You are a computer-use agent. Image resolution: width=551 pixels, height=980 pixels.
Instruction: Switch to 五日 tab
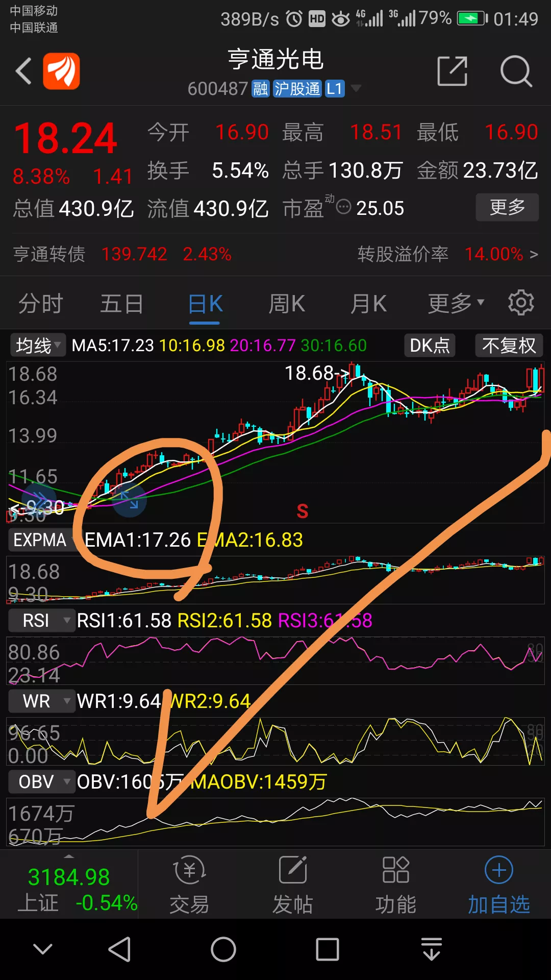(121, 304)
